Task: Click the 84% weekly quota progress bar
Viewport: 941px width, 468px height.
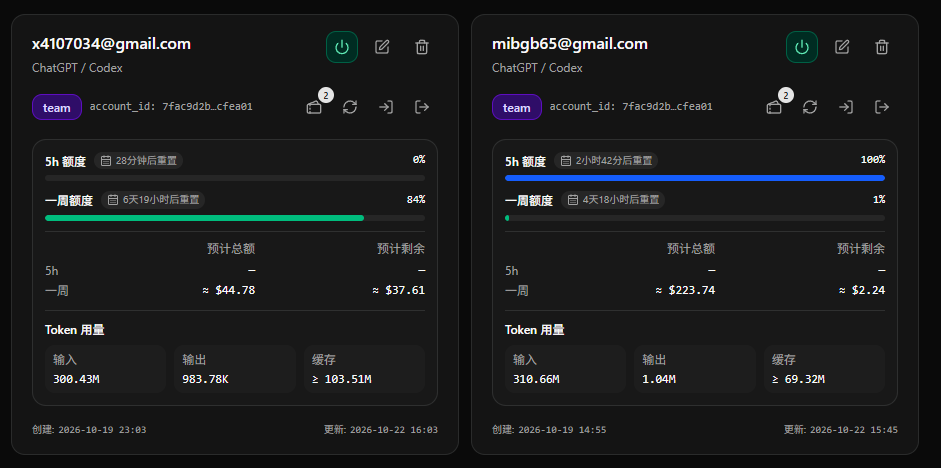Action: [x=235, y=218]
